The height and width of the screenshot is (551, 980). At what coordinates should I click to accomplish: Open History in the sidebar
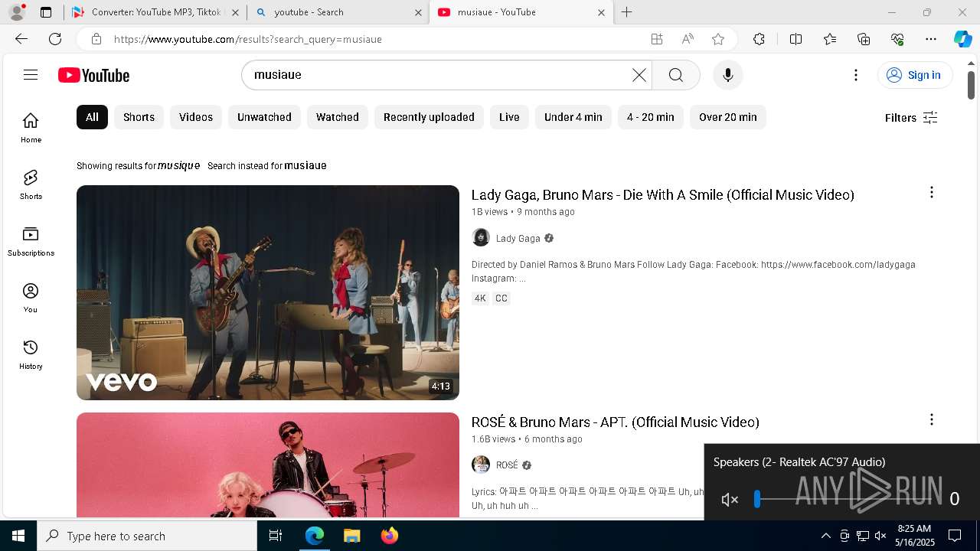31,354
